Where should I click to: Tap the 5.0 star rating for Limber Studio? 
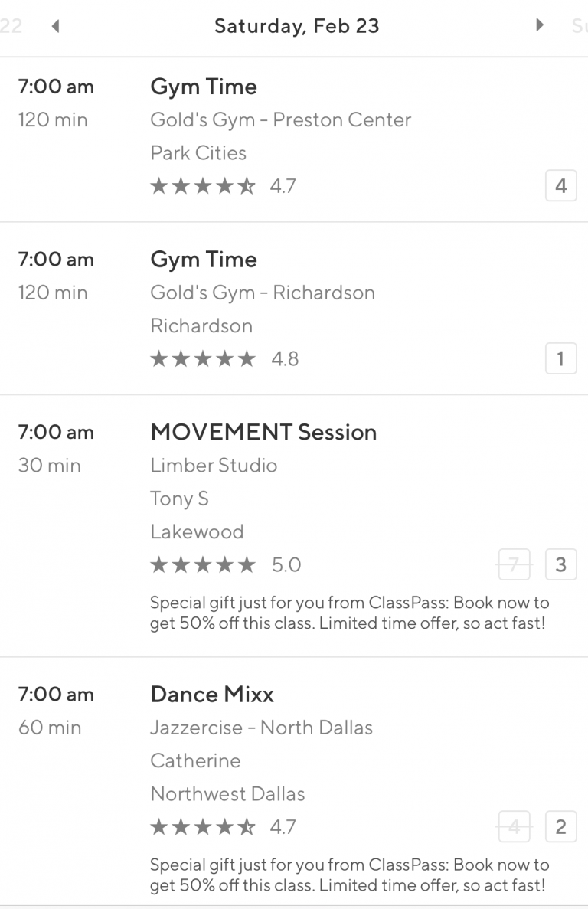click(x=225, y=565)
